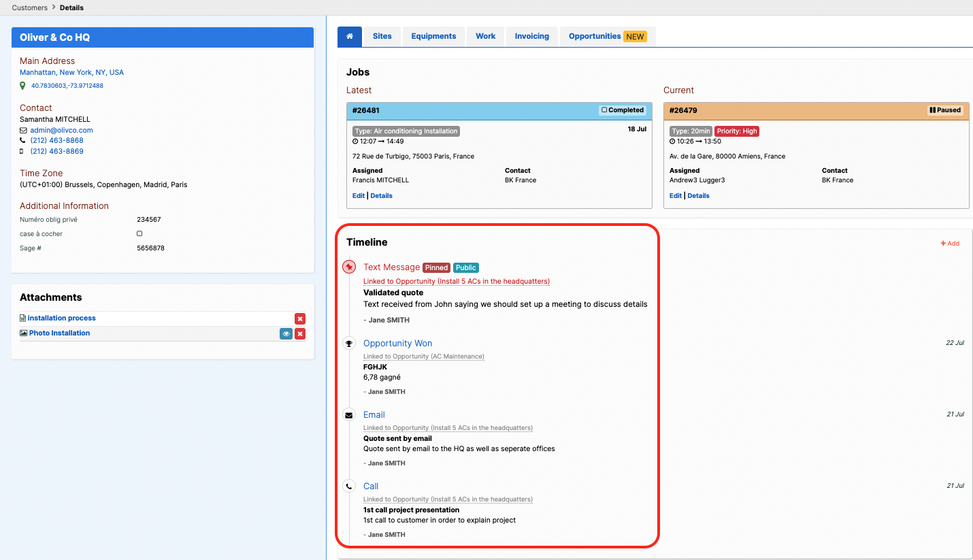The image size is (973, 560).
Task: Click the pinned Text Message timeline icon
Action: coord(349,267)
